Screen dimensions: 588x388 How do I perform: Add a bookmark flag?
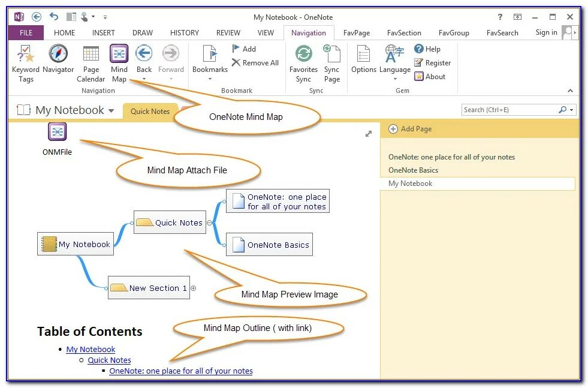tap(244, 49)
